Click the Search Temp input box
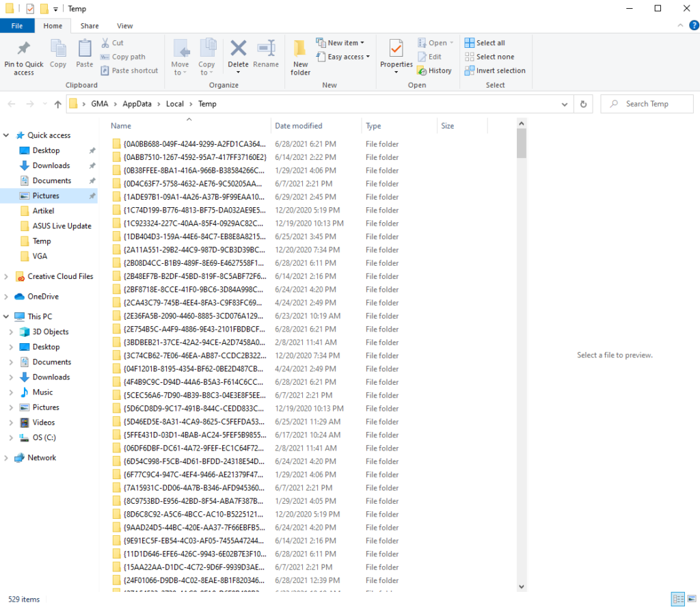 coord(653,104)
